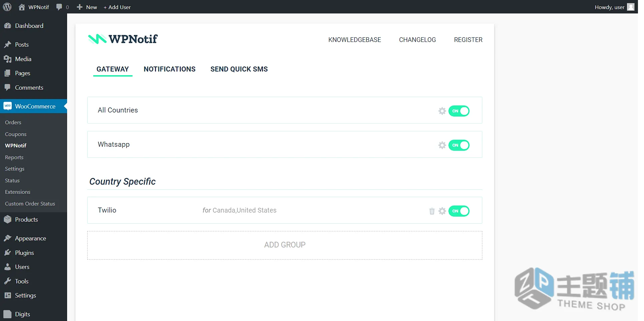Open Twilio gateway settings gear
The height and width of the screenshot is (321, 644).
(442, 211)
